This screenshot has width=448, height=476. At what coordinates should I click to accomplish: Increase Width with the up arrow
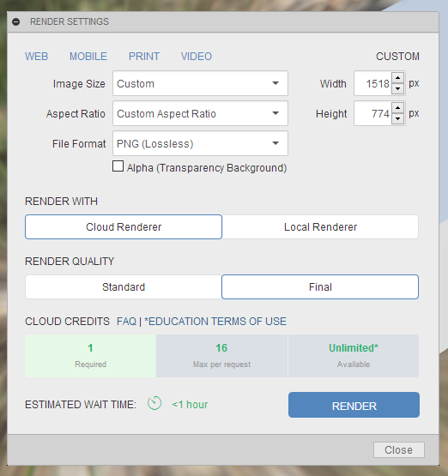(398, 78)
